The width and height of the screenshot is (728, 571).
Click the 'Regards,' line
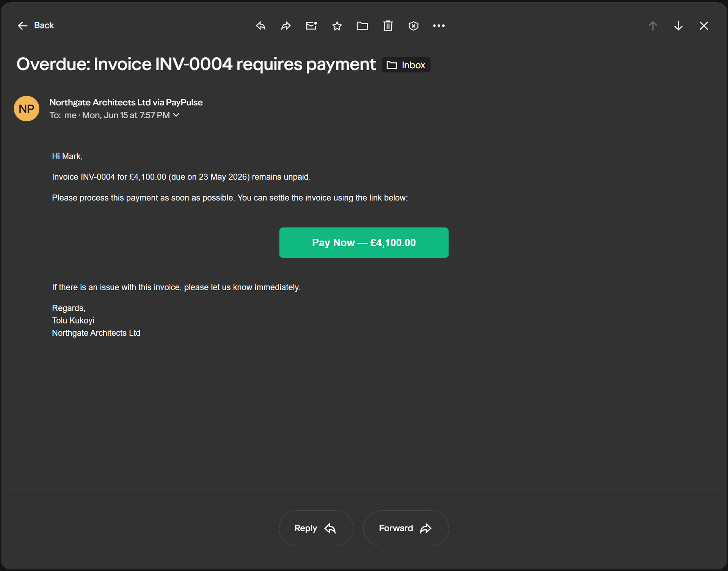pos(69,308)
